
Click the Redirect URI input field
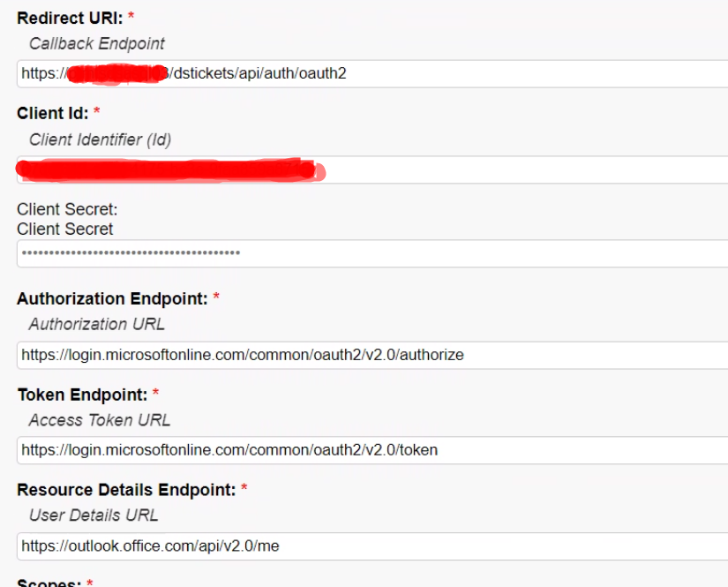372,73
